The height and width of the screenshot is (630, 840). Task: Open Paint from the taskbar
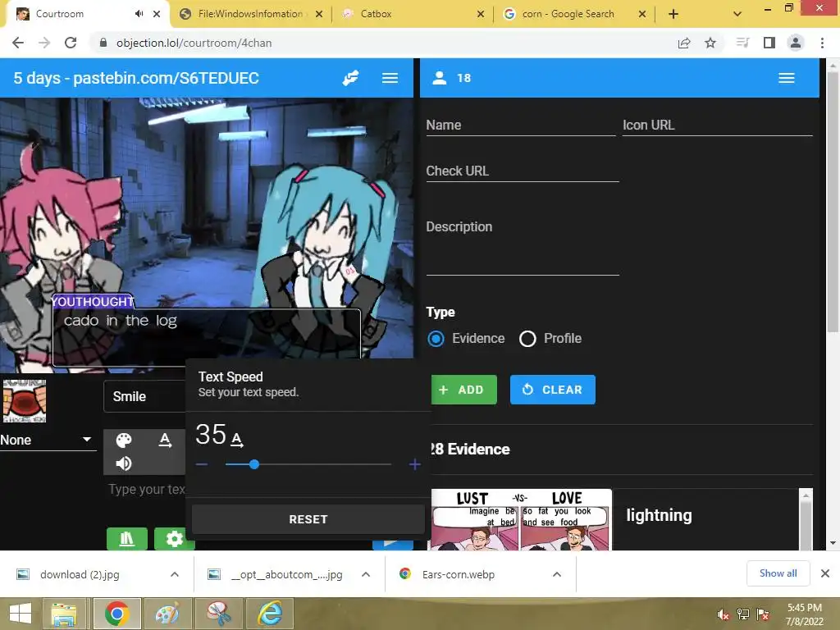tap(167, 614)
